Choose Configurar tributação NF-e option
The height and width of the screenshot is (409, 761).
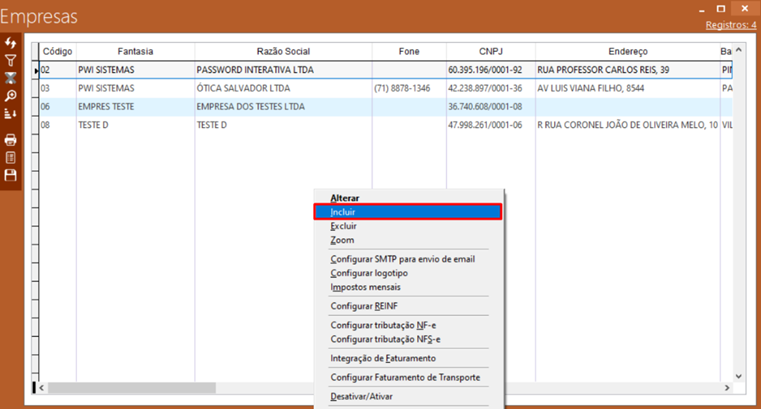coord(385,325)
